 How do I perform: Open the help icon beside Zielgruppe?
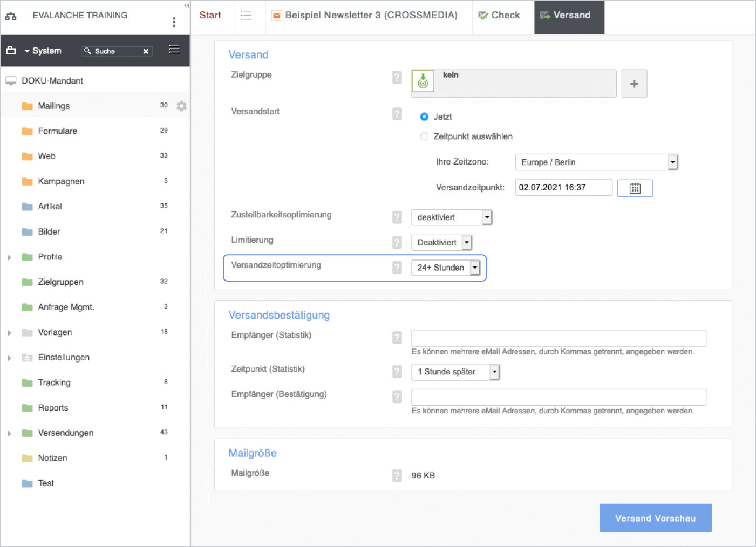[x=397, y=78]
